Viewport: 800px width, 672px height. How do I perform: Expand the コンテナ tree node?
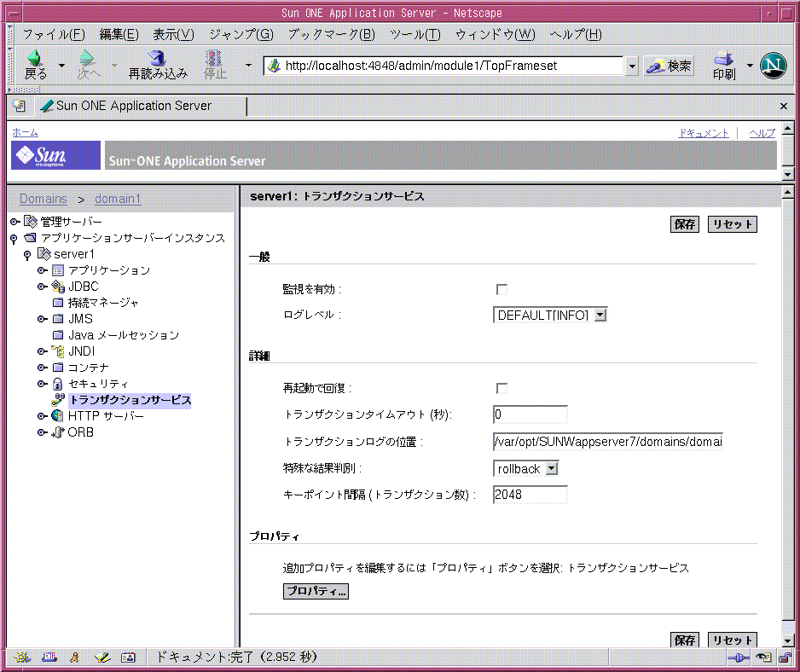click(42, 368)
